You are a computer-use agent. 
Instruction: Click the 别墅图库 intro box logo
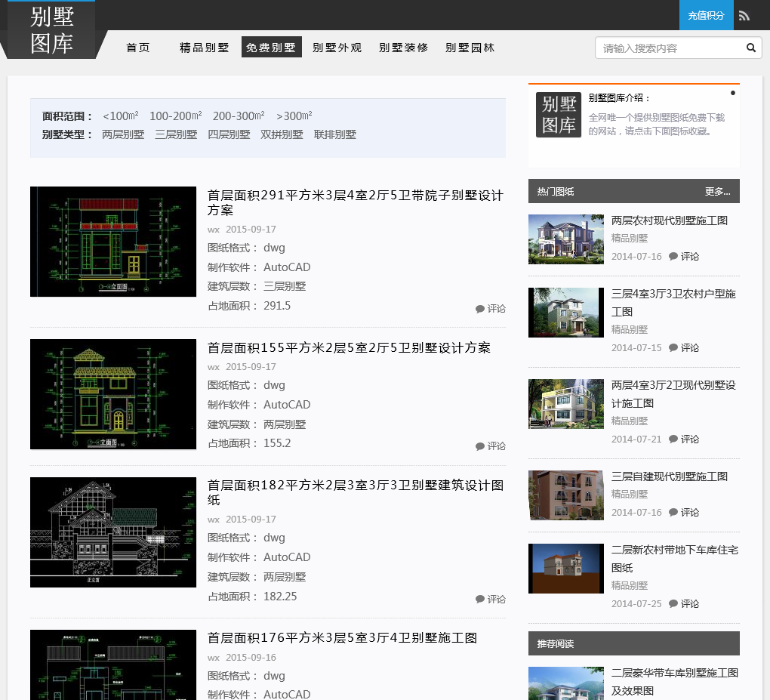(559, 115)
